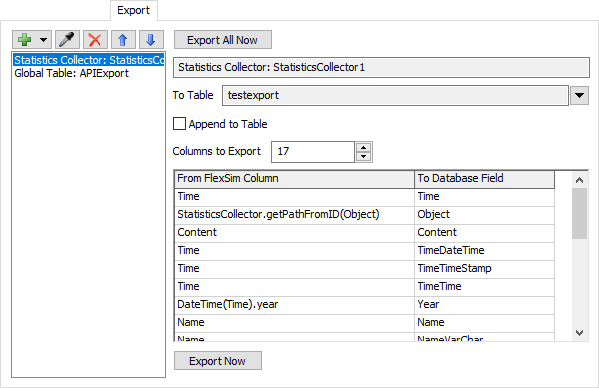This screenshot has height=388, width=599.
Task: Increase Columns to Export with up spinner
Action: click(364, 147)
